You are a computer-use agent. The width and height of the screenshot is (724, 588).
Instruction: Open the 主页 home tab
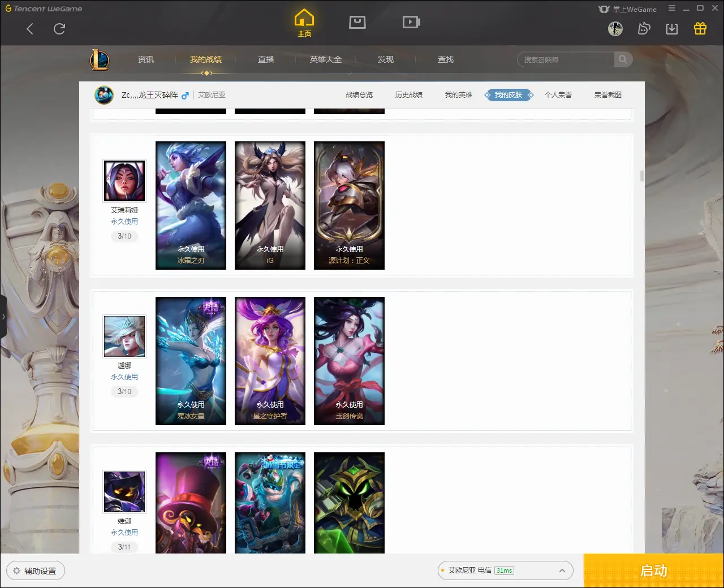[x=304, y=23]
